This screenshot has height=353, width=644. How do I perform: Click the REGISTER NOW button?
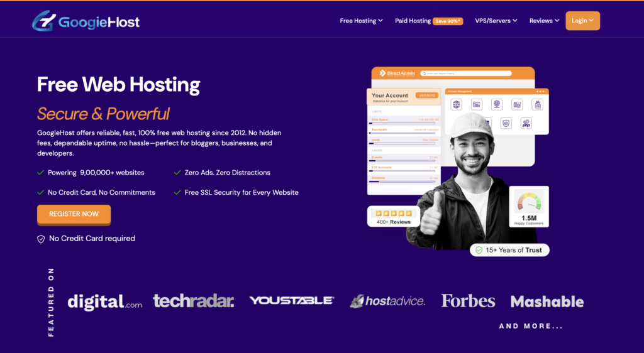pyautogui.click(x=74, y=214)
